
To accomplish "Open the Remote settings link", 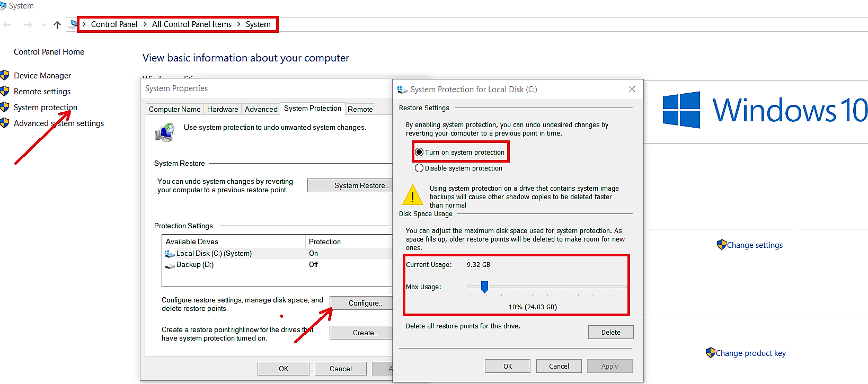I will coord(42,91).
